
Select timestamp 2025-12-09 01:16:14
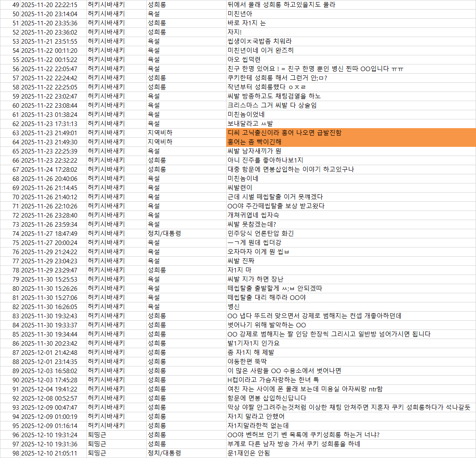click(x=53, y=426)
